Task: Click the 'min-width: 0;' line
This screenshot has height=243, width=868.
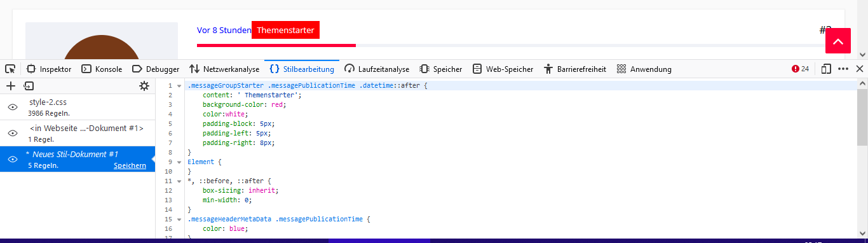Action: click(x=227, y=200)
